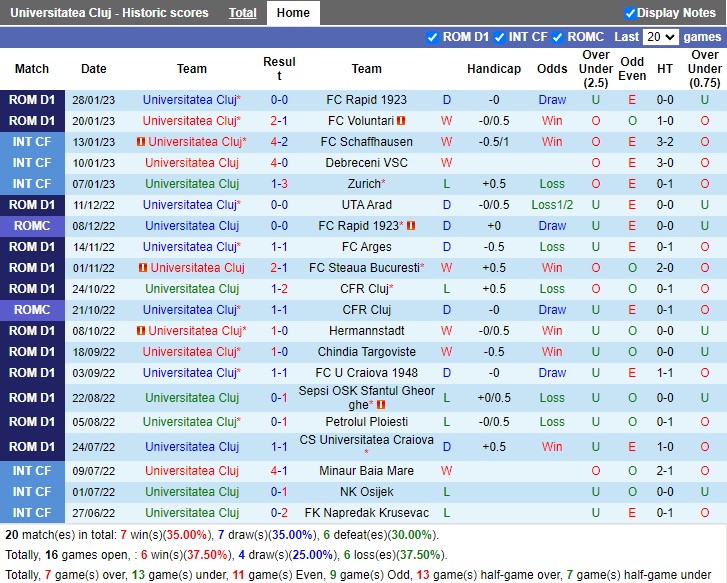
Task: Toggle the ROMC league filter checkbox
Action: pos(557,37)
